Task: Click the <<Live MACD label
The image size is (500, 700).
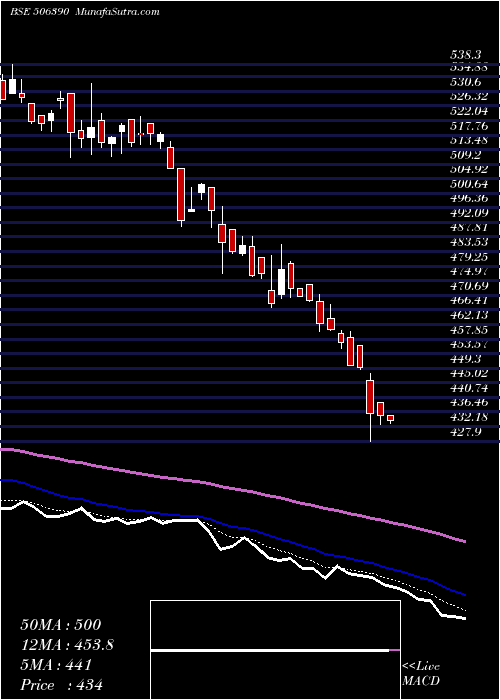Action: 421,674
